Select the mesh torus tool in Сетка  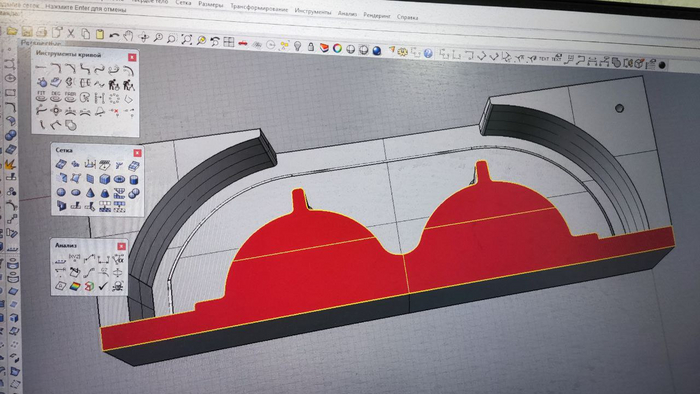click(x=119, y=179)
